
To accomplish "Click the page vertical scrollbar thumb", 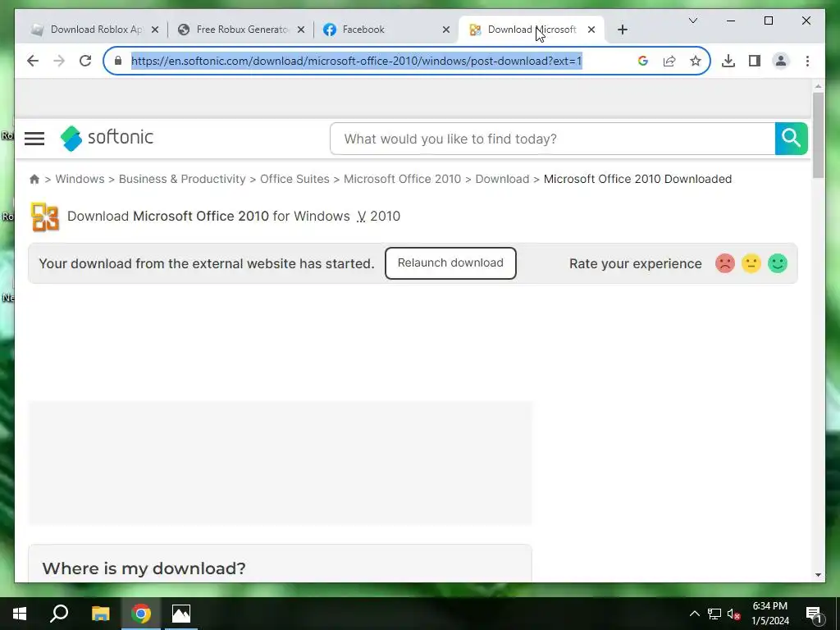I will 818,135.
